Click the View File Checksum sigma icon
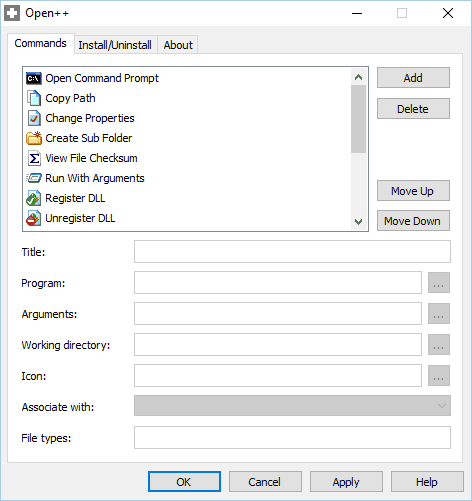The height and width of the screenshot is (501, 472). [34, 158]
